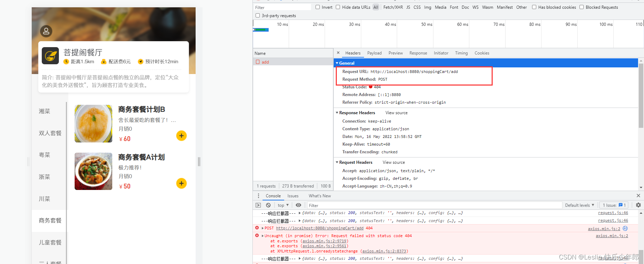The image size is (644, 264).
Task: Open the console drawer three-dot menu
Action: [258, 196]
